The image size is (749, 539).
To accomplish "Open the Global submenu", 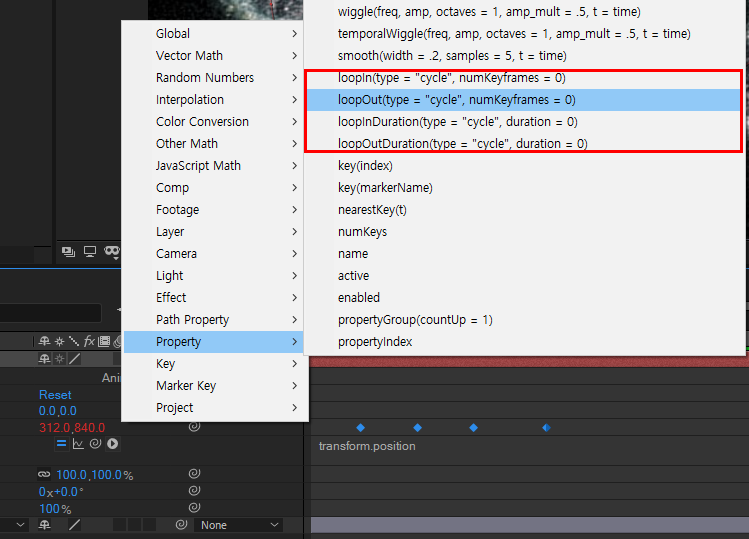I will coord(213,33).
